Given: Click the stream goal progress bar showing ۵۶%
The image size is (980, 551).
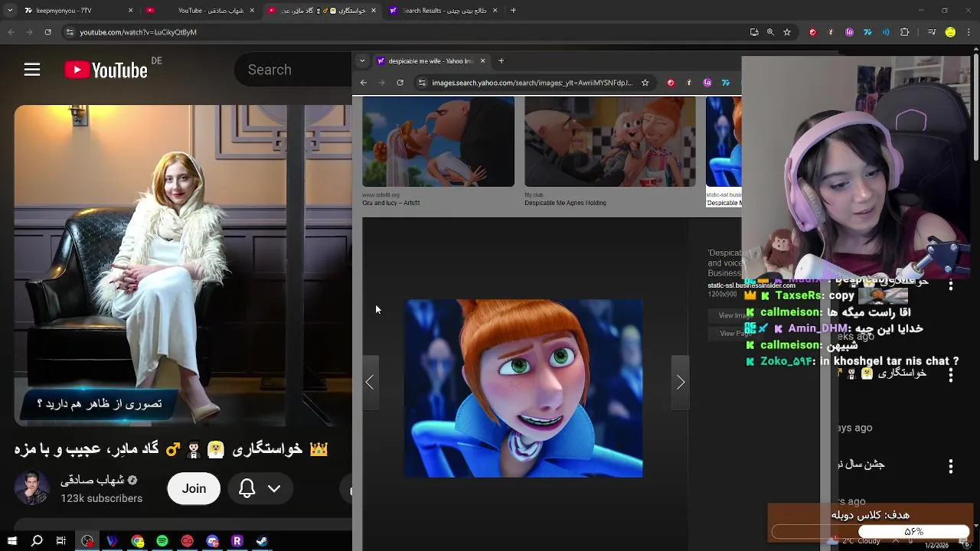Looking at the screenshot, I should [871, 531].
